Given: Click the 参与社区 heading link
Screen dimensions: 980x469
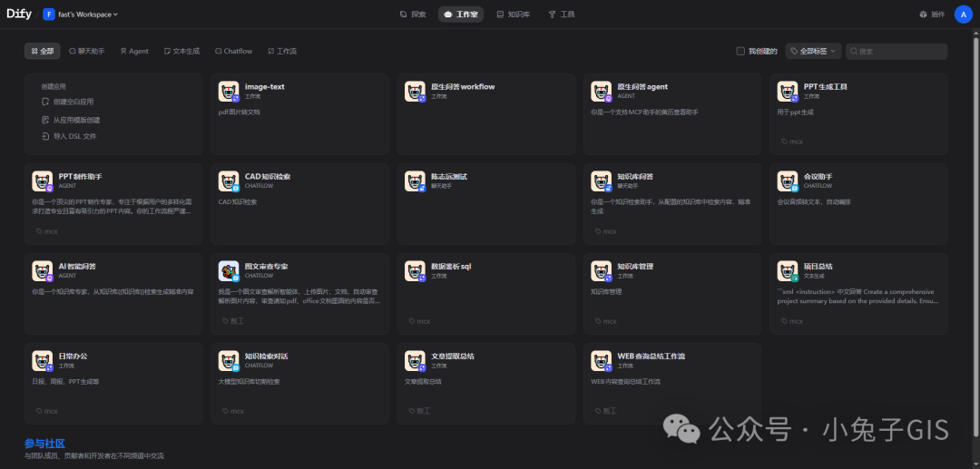Looking at the screenshot, I should [x=45, y=444].
